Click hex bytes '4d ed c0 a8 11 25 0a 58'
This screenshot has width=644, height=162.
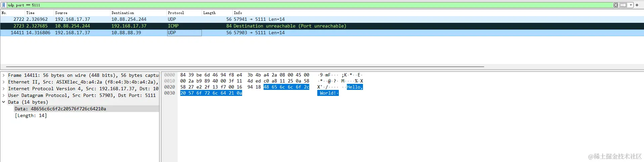(278, 81)
